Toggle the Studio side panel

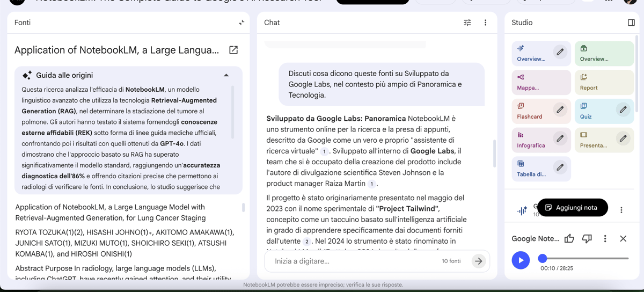(x=631, y=23)
